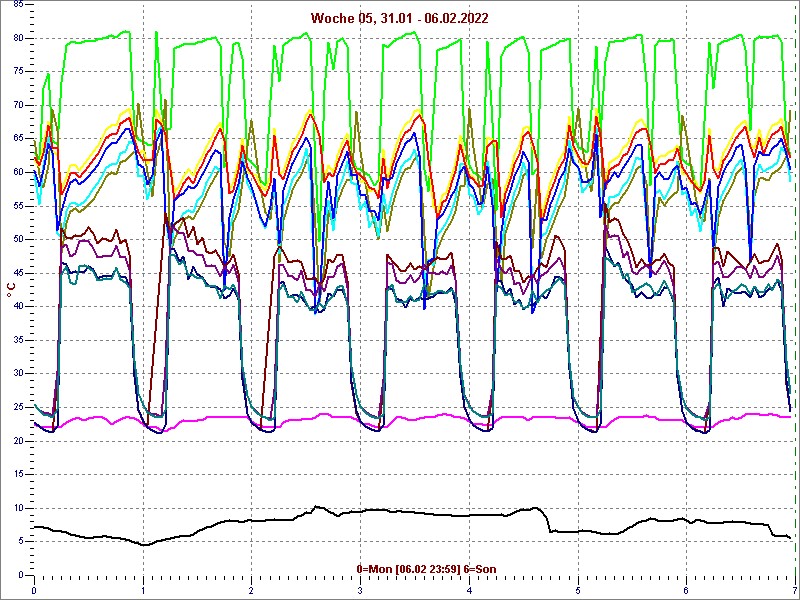The width and height of the screenshot is (800, 600).
Task: Select the y-axis tick label "25"
Action: pos(18,407)
